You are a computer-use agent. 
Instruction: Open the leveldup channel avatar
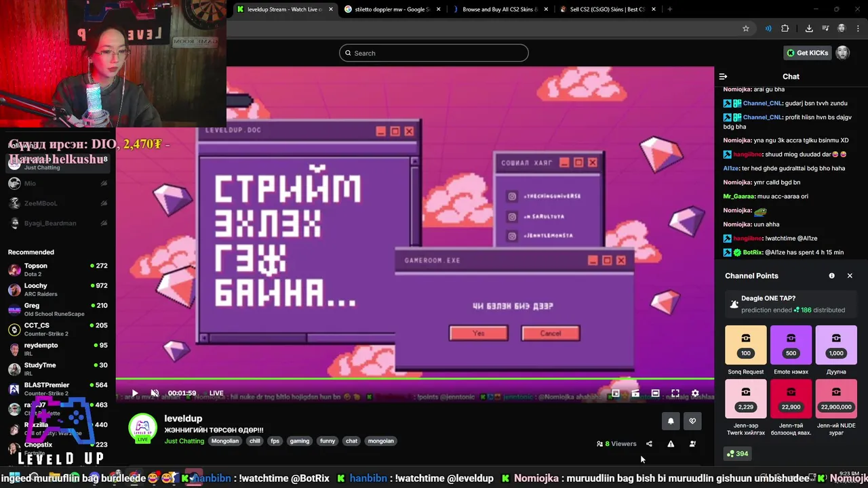(142, 428)
